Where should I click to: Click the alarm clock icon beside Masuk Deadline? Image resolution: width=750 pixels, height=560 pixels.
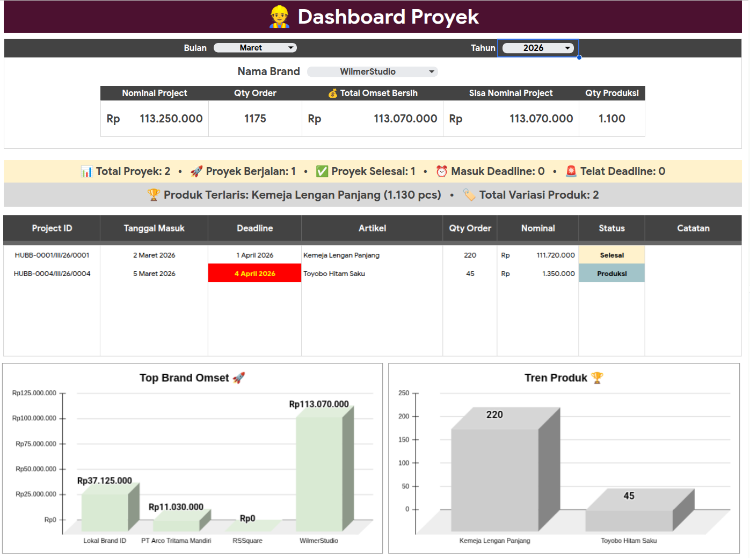tap(441, 171)
